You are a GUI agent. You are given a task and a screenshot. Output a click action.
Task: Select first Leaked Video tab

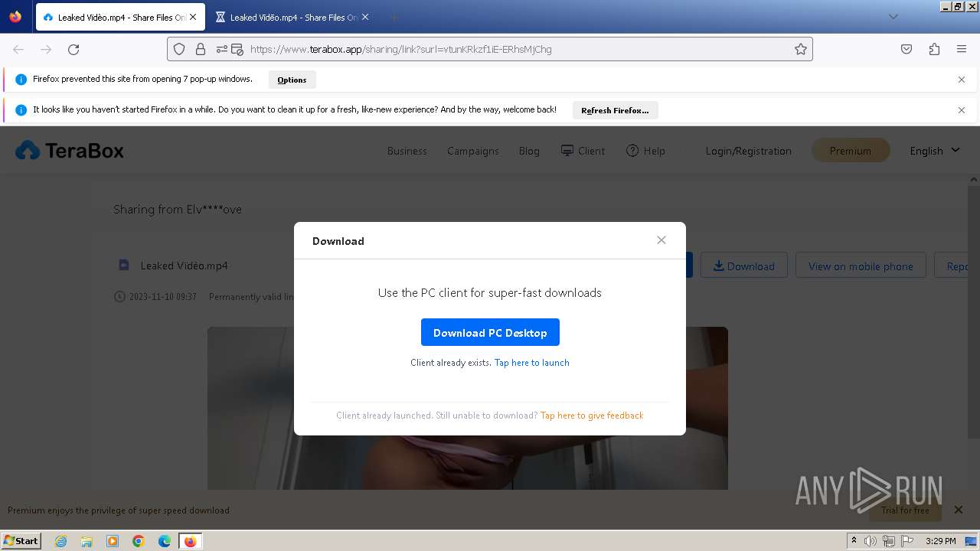click(119, 17)
